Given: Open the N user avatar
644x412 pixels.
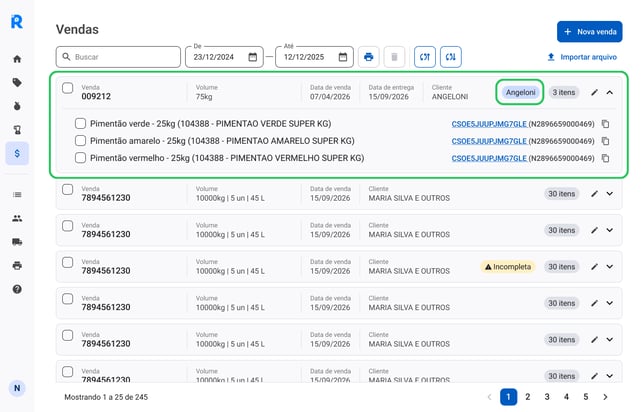Looking at the screenshot, I should pos(17,388).
